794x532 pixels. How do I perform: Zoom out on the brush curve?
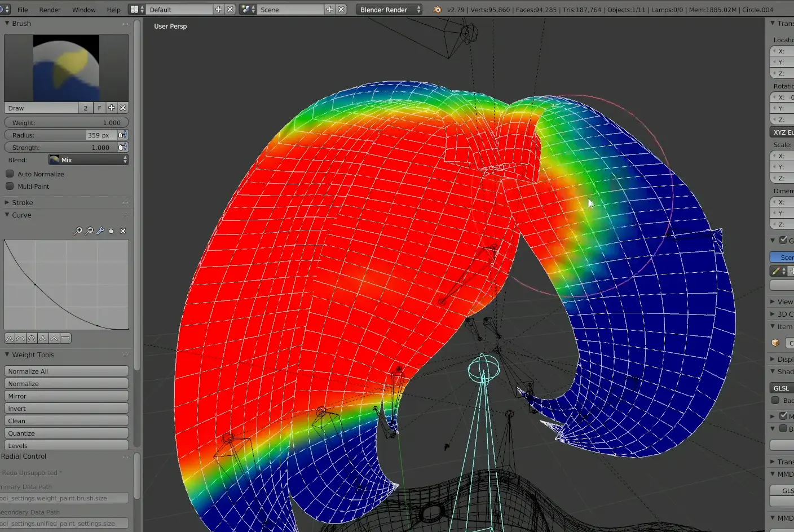[89, 231]
